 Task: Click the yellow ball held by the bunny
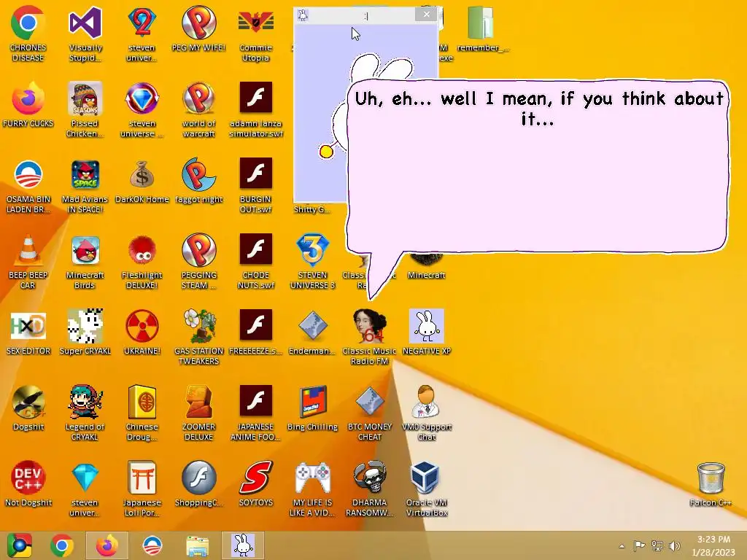pos(326,152)
